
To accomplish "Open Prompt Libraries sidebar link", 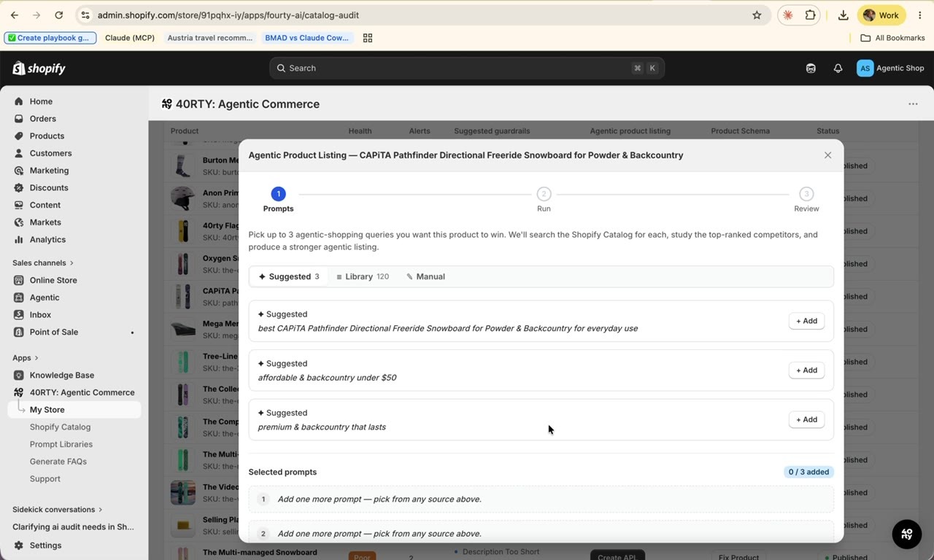I will point(61,444).
